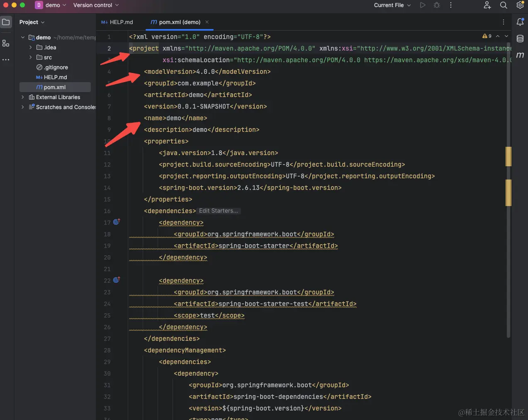528x420 pixels.
Task: Switch to the HELP.md tab
Action: 117,22
